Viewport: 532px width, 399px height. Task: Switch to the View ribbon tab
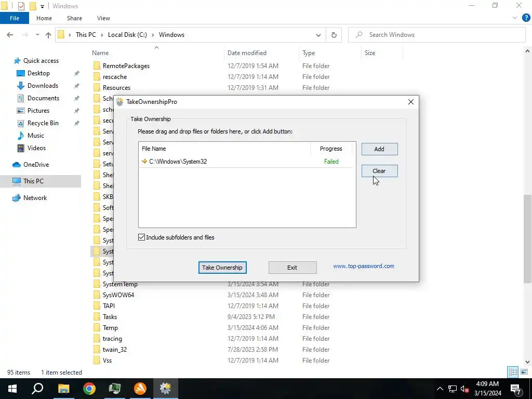103,18
